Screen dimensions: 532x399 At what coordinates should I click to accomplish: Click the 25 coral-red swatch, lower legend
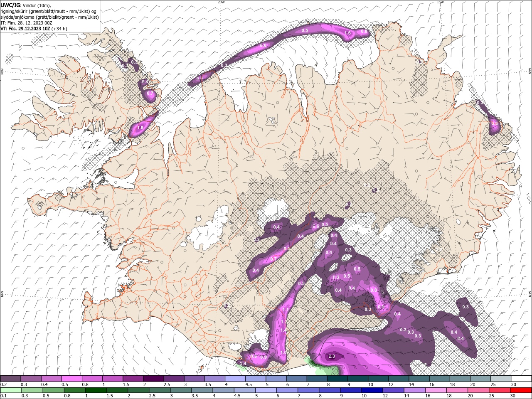[499, 390]
